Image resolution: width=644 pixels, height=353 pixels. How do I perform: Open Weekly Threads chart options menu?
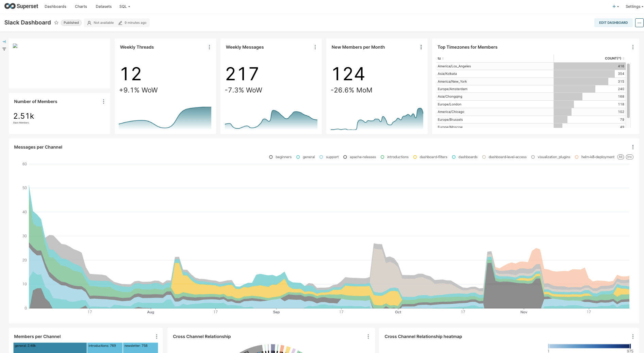(x=209, y=47)
